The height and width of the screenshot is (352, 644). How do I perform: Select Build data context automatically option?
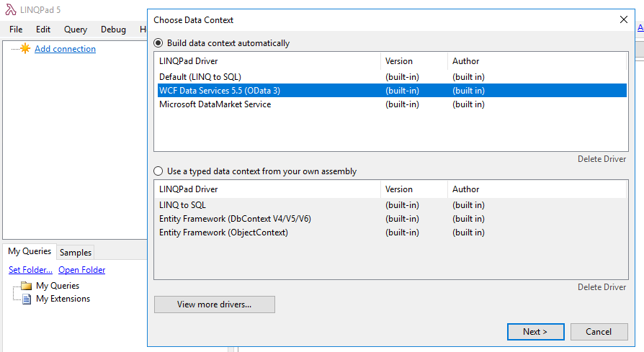pyautogui.click(x=158, y=43)
